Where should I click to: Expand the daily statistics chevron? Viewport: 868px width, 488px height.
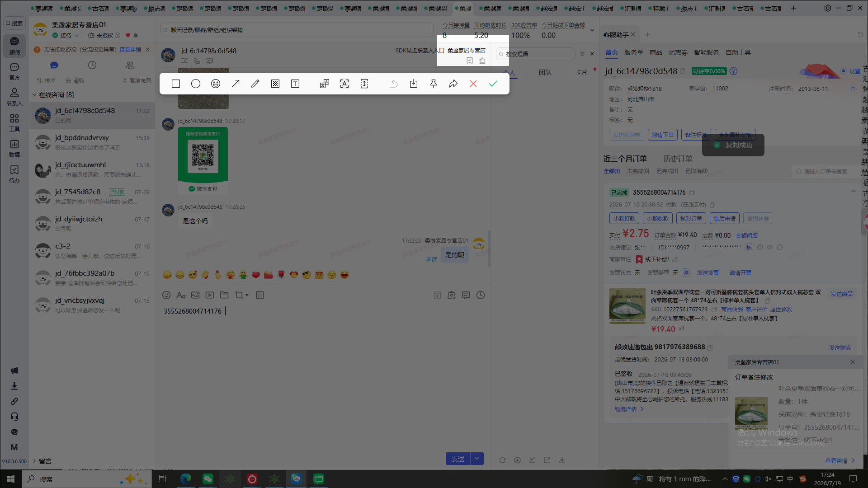[x=592, y=30]
